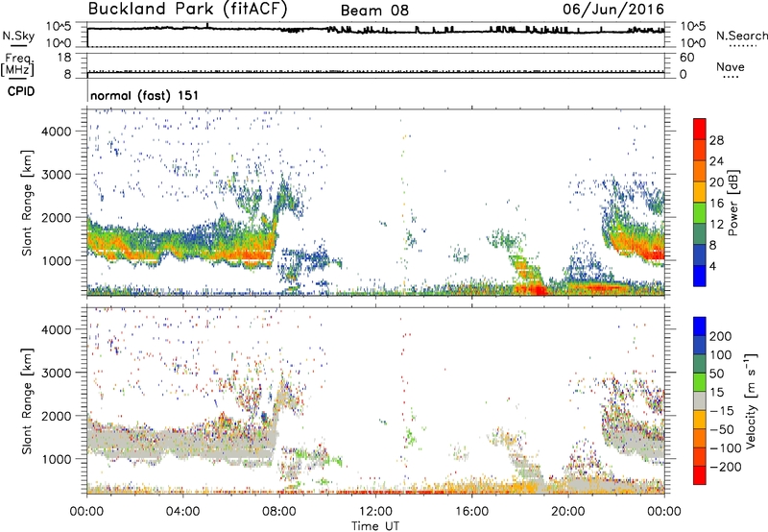
Task: Click the '04:00' time axis tick label
Action: click(x=183, y=512)
